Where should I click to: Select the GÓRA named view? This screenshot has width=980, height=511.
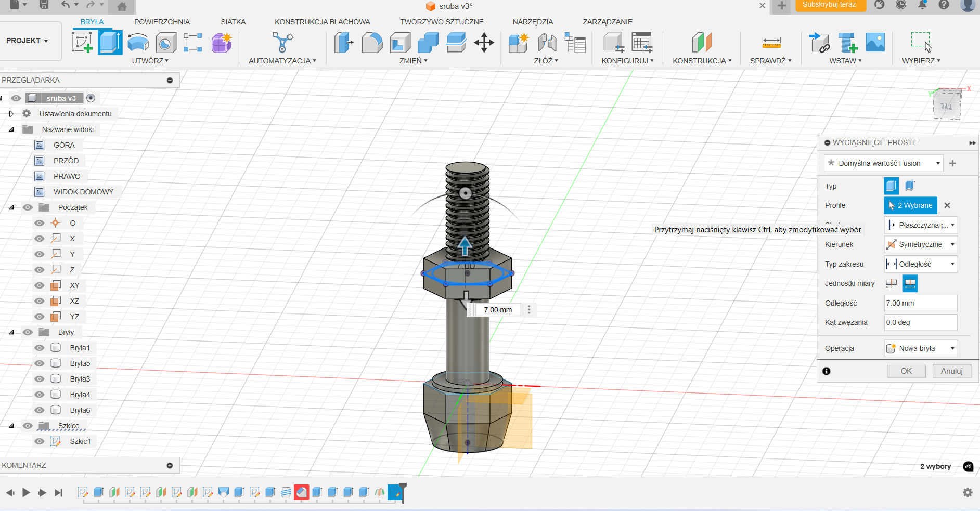point(64,145)
